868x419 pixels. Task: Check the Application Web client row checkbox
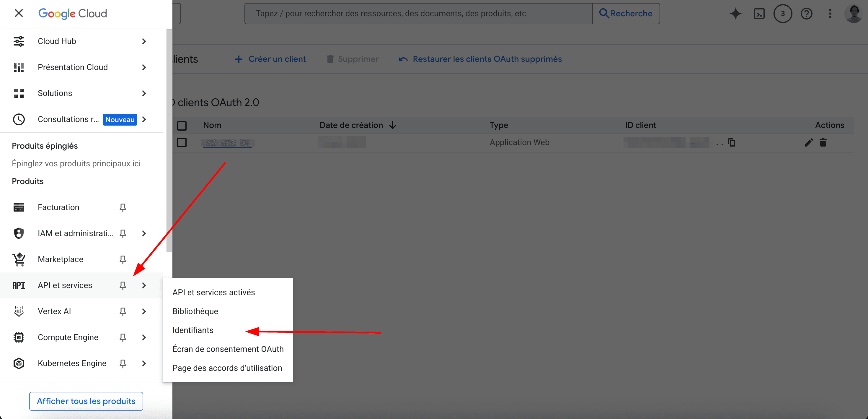pos(182,142)
